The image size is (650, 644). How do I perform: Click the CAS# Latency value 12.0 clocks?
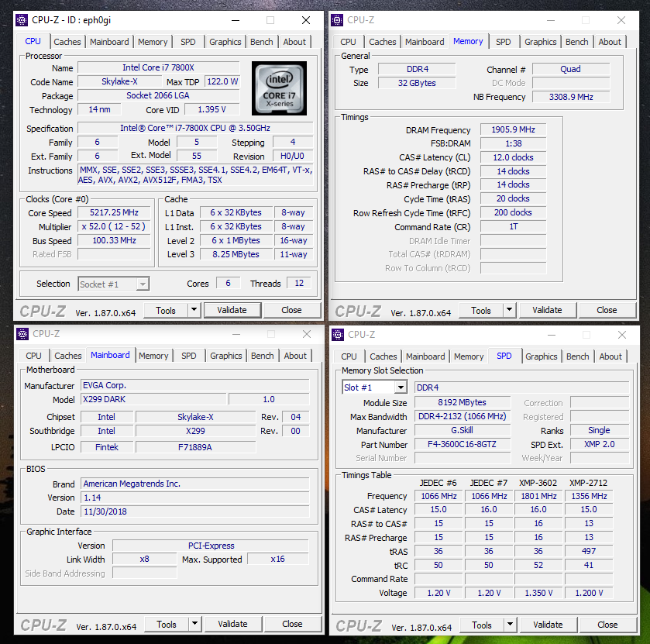(513, 157)
